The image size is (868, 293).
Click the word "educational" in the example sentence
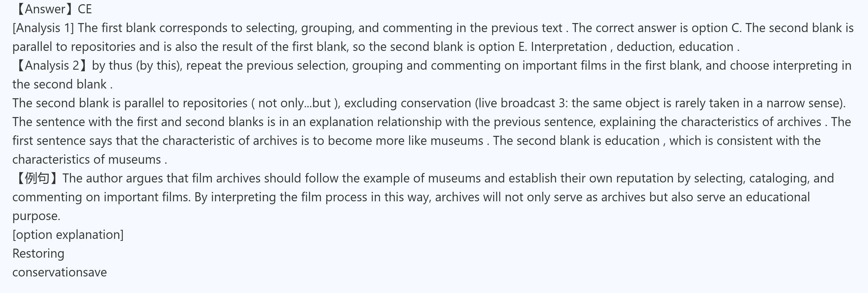(x=778, y=197)
